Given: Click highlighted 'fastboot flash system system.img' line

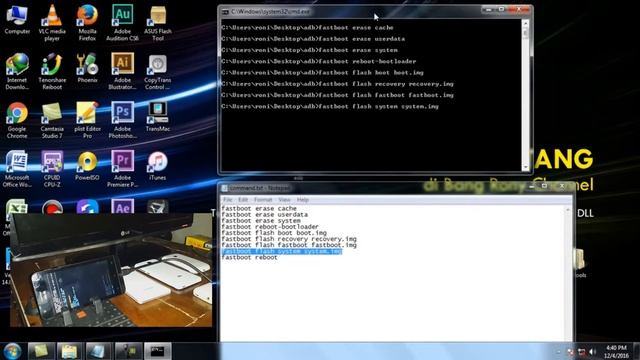Looking at the screenshot, I should [x=282, y=251].
